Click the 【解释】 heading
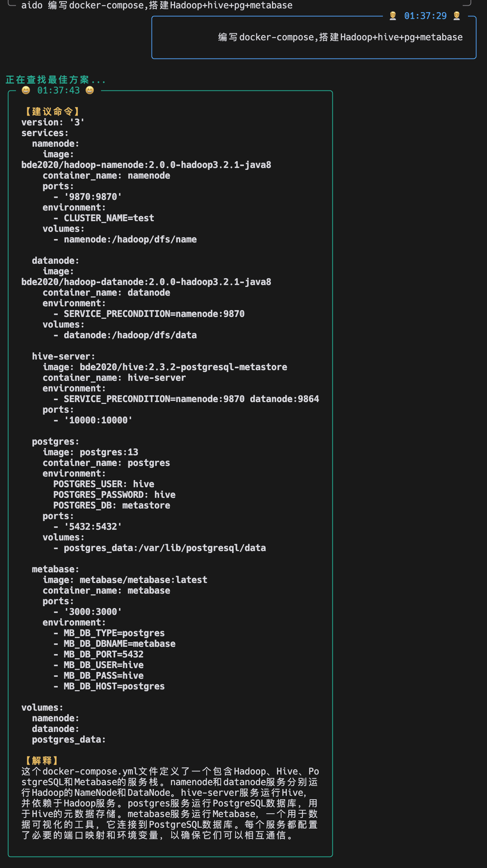 pos(42,760)
